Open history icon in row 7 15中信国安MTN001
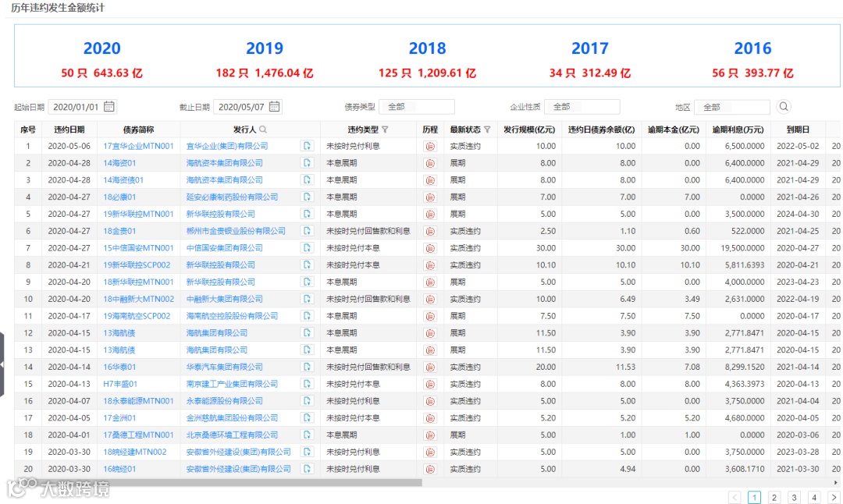Viewport: 843px width, 504px height. coord(430,248)
